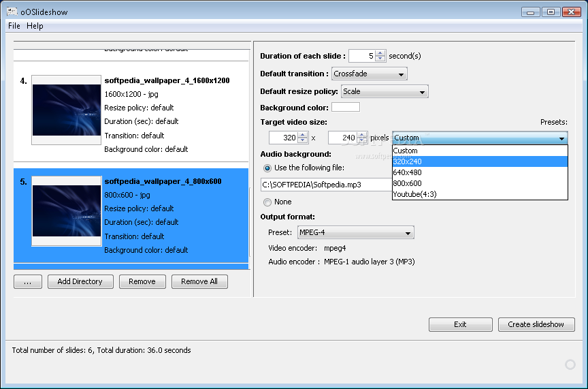Increase video height with up arrow
Screen dimensions: 588x389
(362, 135)
